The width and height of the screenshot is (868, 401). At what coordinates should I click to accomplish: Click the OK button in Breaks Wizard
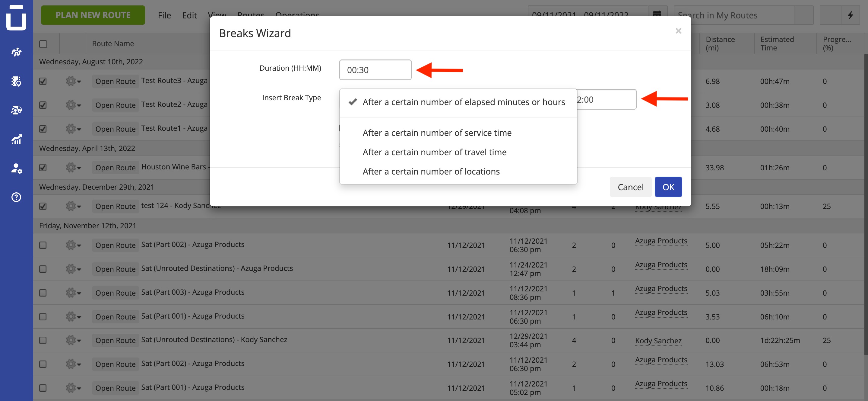(x=668, y=187)
